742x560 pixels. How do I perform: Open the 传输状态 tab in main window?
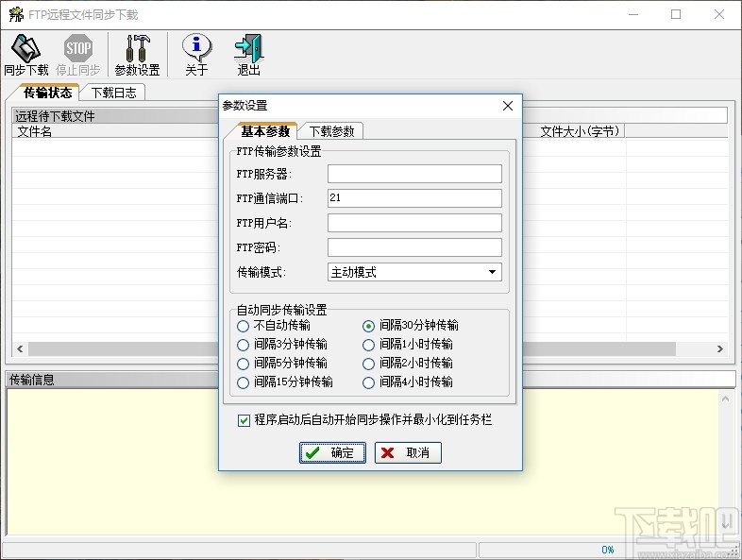tap(48, 93)
